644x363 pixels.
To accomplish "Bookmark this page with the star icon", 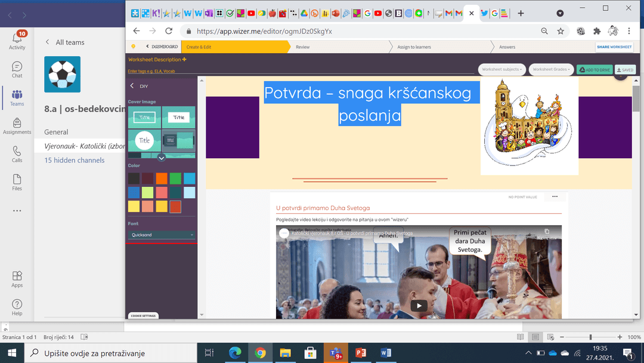I will [561, 31].
